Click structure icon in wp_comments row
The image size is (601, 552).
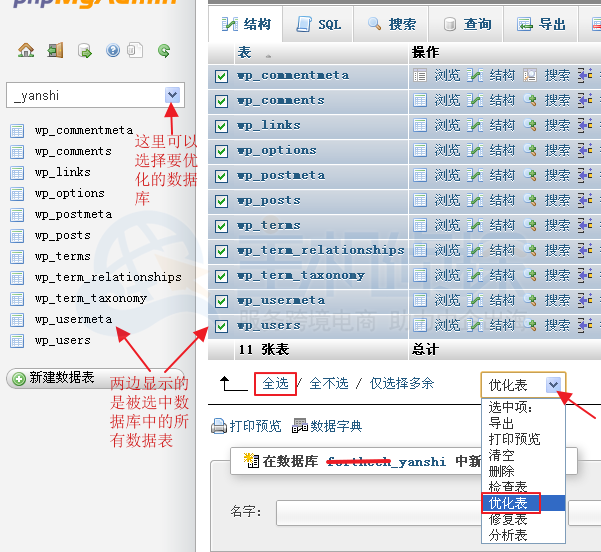click(x=475, y=100)
